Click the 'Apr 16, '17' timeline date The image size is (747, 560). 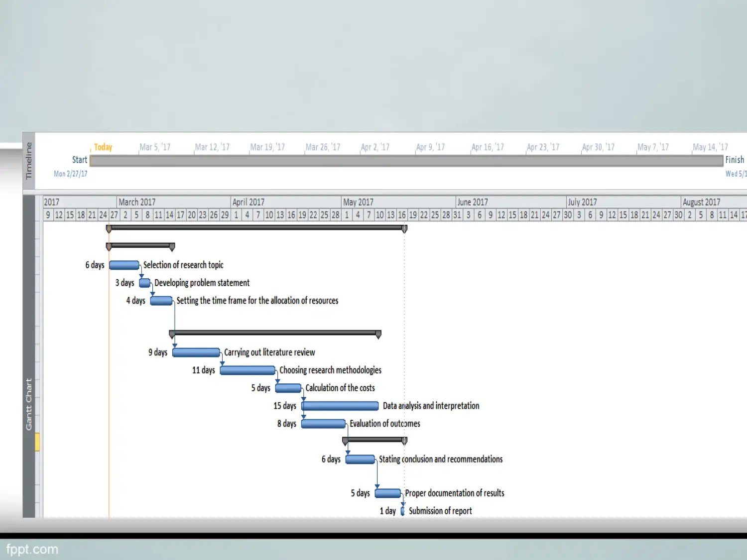point(488,147)
